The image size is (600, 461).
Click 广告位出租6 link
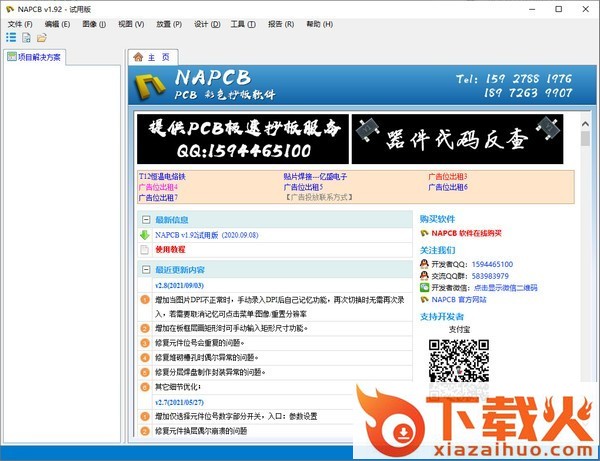(x=448, y=187)
